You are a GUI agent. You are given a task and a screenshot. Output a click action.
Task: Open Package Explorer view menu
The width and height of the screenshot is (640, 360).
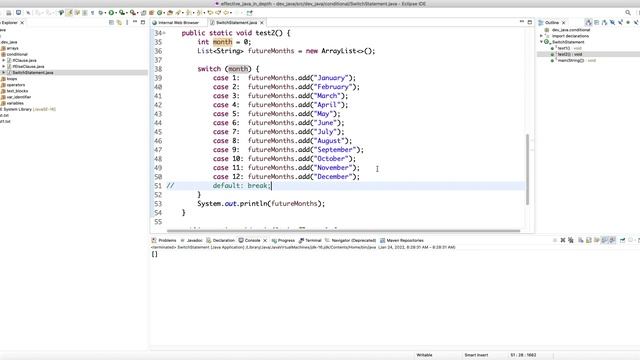coord(127,22)
